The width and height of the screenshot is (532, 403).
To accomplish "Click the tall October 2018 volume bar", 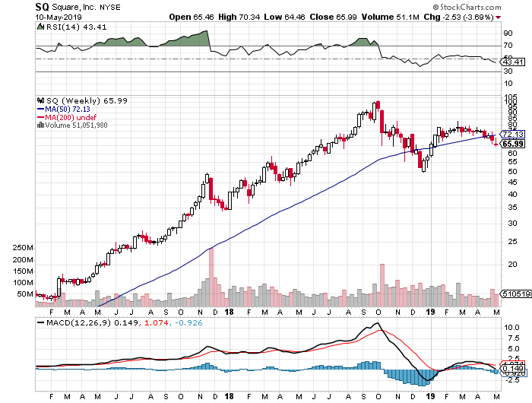I will (x=382, y=285).
